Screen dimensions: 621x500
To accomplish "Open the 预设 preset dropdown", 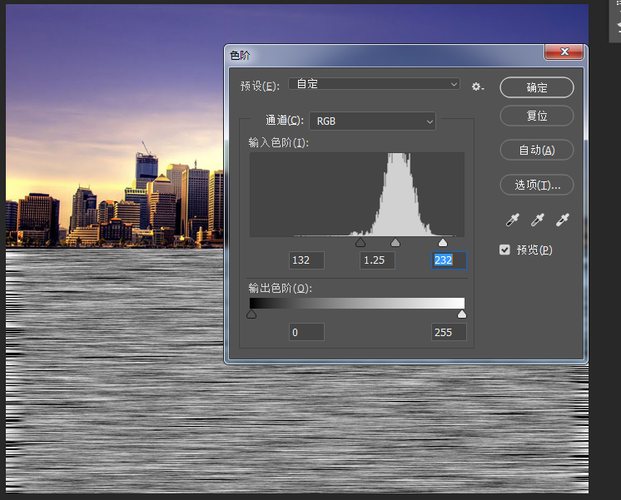I will (x=374, y=85).
